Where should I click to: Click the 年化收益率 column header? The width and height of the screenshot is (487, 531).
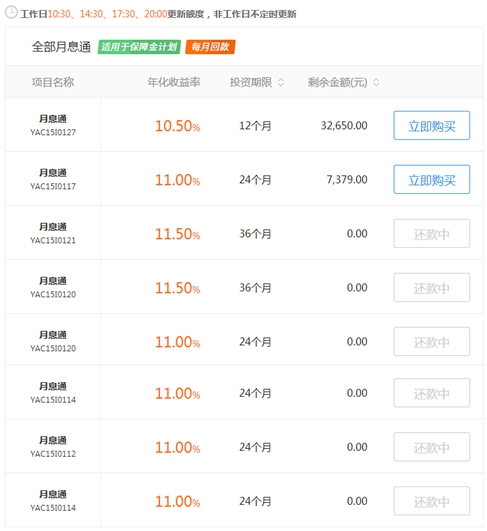(x=174, y=82)
